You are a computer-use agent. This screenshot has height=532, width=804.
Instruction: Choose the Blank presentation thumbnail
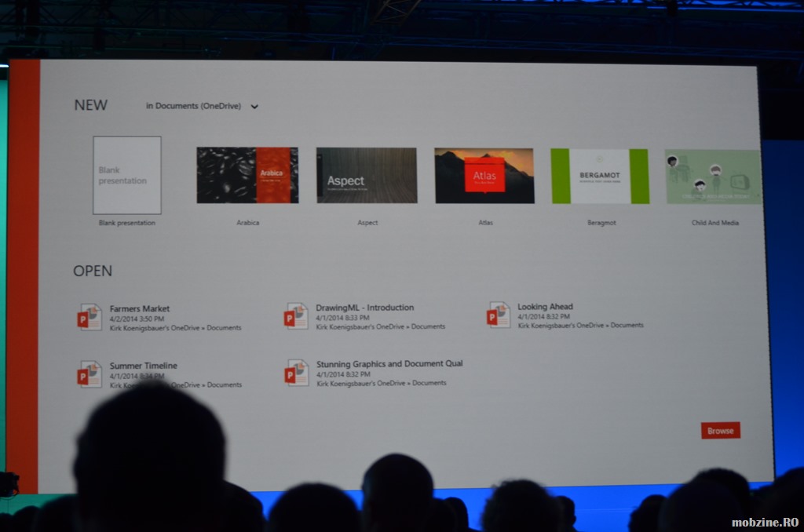(127, 176)
